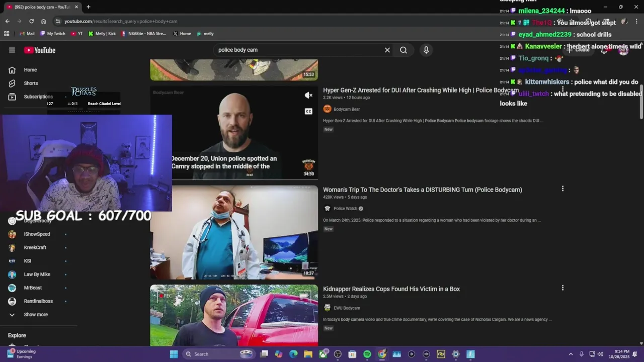Open the Bodycam Bear channel link
Image resolution: width=644 pixels, height=362 pixels.
(x=347, y=109)
